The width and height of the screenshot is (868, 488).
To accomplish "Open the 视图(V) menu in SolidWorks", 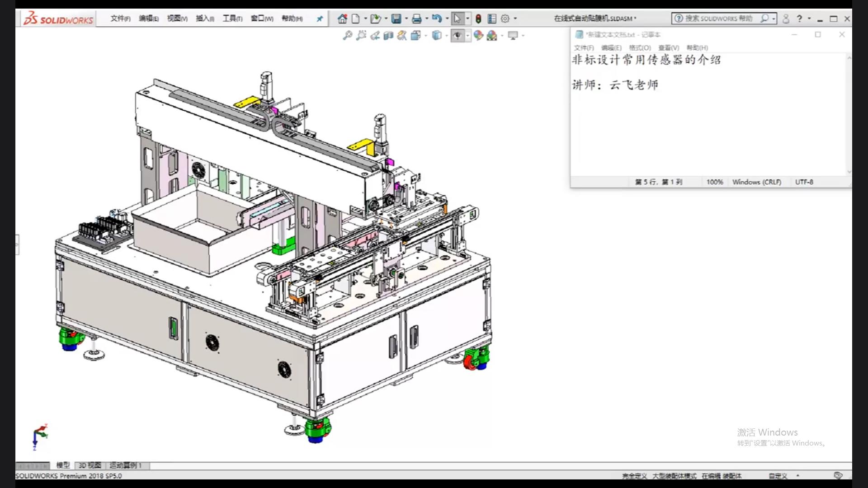I will tap(177, 19).
